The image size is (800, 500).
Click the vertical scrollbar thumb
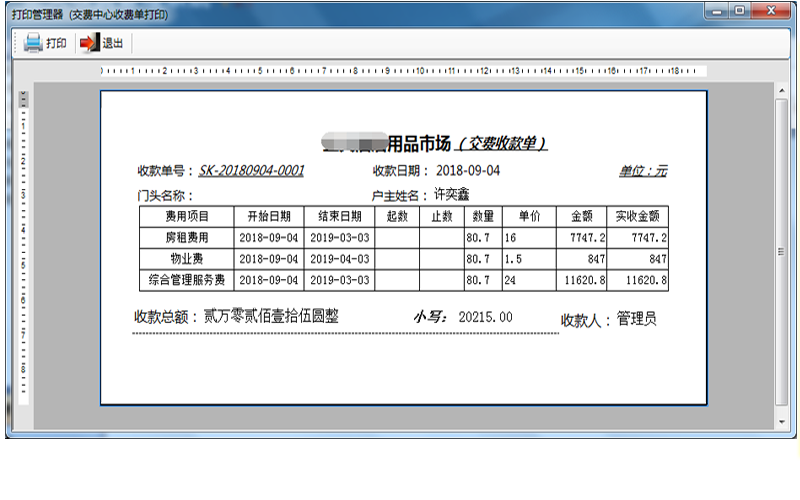point(782,250)
